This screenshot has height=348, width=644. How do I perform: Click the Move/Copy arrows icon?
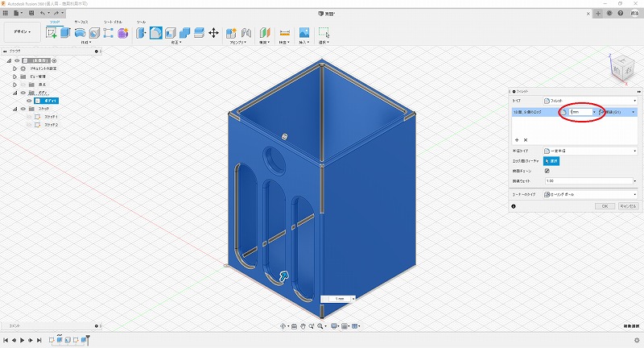[x=213, y=33]
